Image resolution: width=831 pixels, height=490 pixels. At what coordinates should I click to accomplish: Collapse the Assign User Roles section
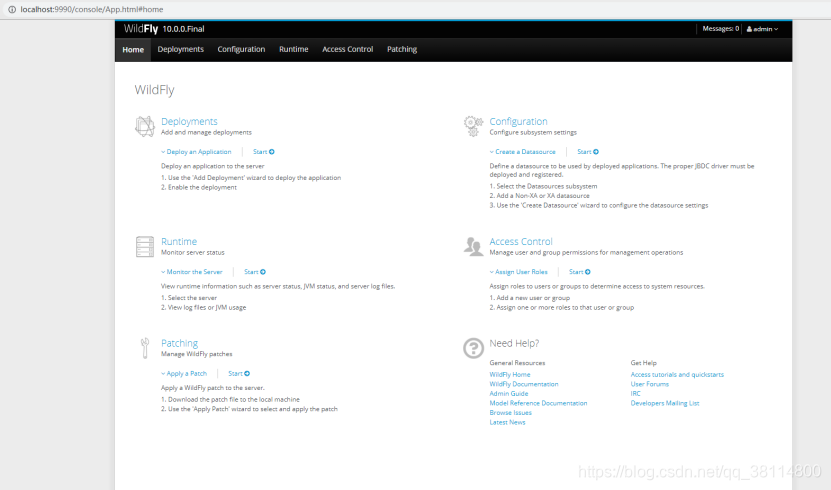point(518,272)
